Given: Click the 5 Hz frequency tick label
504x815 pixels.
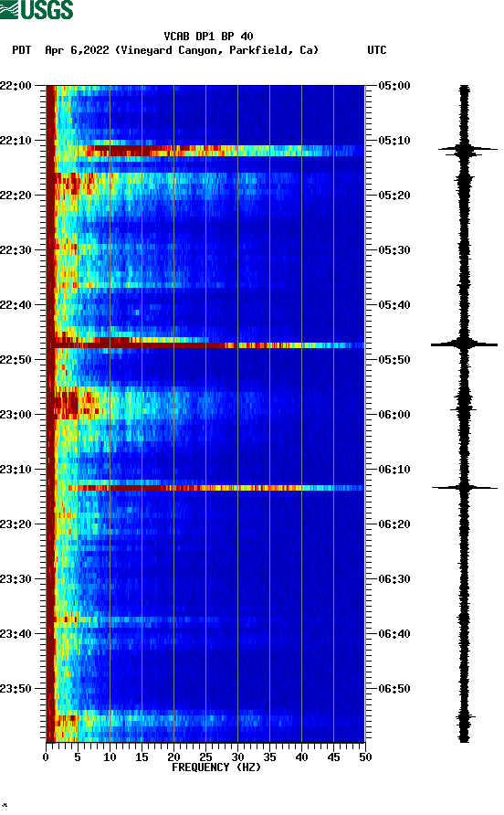Looking at the screenshot, I should (78, 757).
